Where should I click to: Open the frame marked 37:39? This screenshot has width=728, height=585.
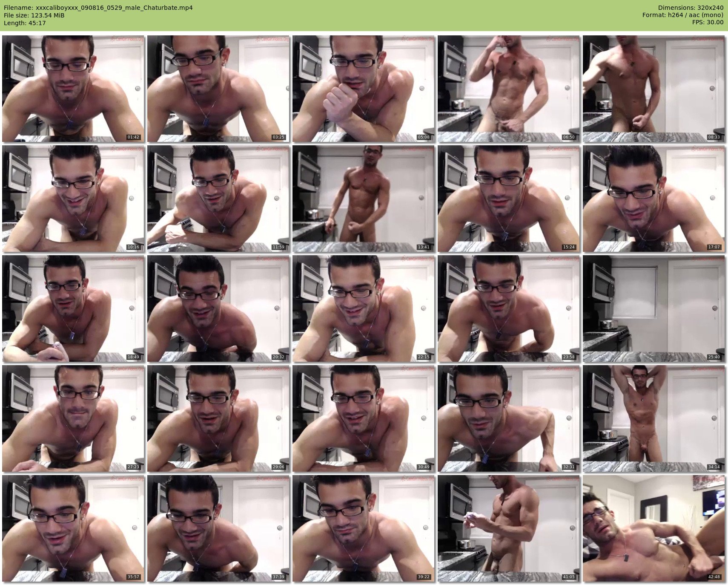(218, 528)
